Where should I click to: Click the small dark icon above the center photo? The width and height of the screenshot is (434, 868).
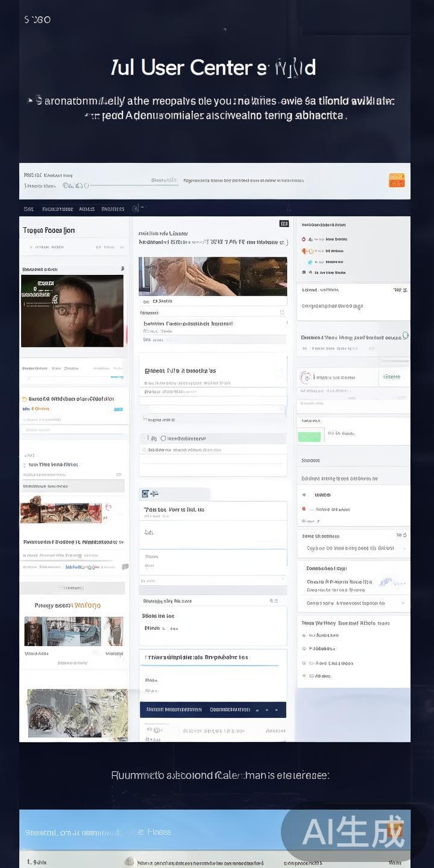(284, 224)
